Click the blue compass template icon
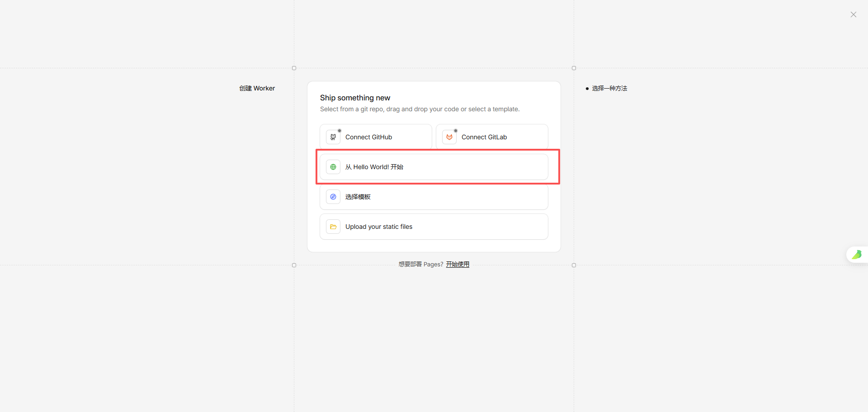This screenshot has height=412, width=868. [x=333, y=197]
